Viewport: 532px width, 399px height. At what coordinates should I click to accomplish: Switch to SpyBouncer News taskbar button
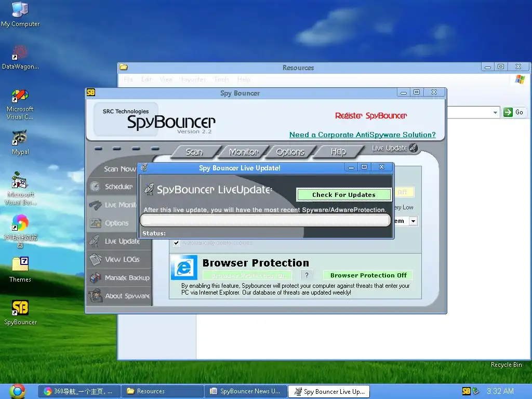click(246, 391)
